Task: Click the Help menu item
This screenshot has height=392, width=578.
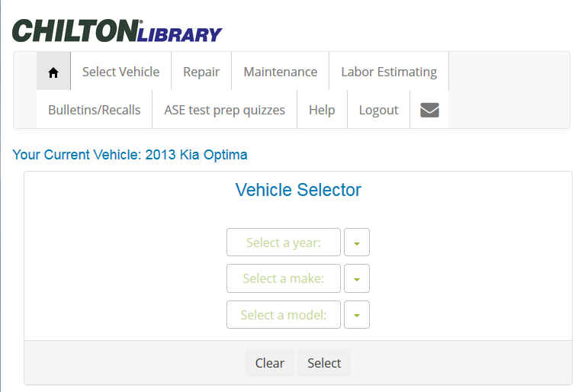Action: click(x=322, y=110)
